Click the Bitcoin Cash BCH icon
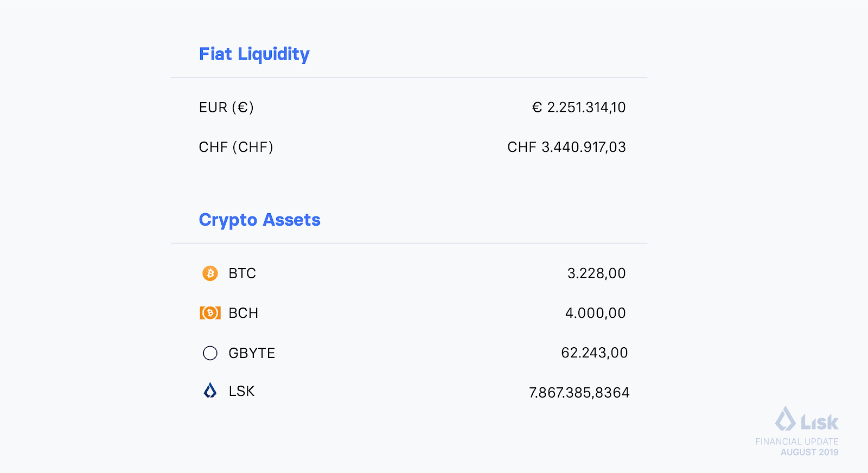Image resolution: width=868 pixels, height=473 pixels. pos(210,313)
